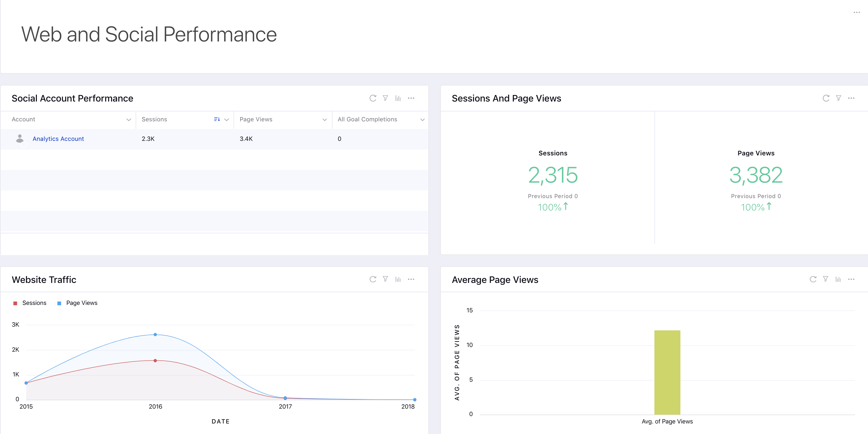Expand the All Goal Completions column dropdown
The width and height of the screenshot is (868, 434).
[x=423, y=119]
